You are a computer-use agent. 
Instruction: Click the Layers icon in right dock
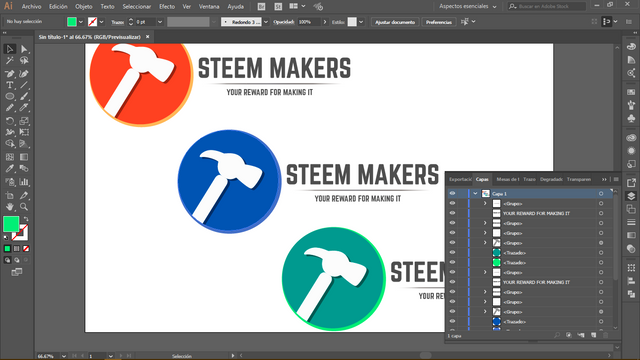(x=631, y=196)
